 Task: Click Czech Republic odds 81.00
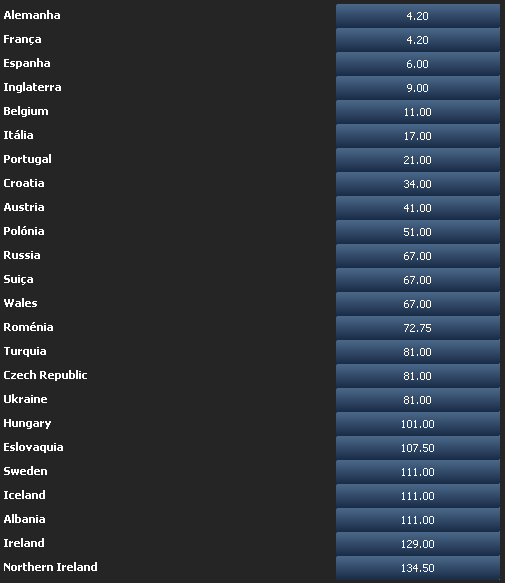coord(418,376)
